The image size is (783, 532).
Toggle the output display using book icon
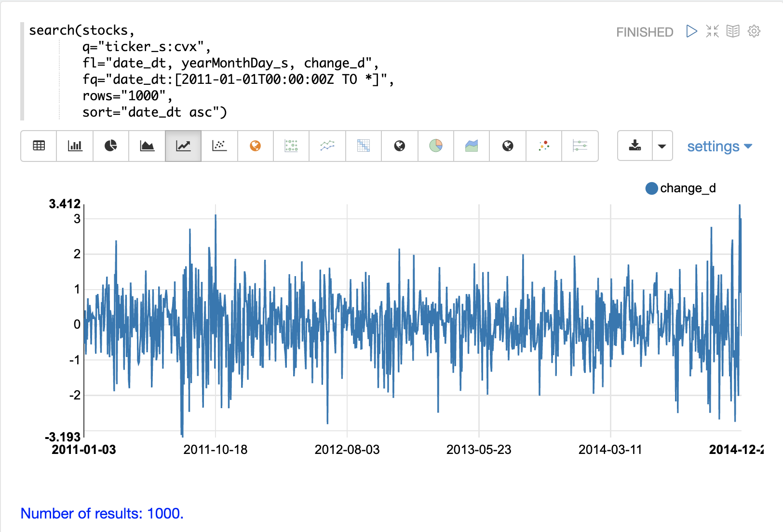[733, 31]
